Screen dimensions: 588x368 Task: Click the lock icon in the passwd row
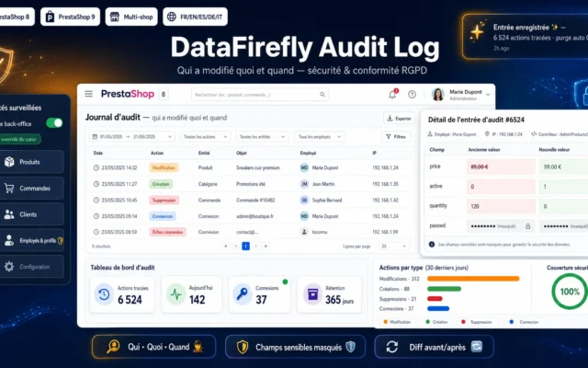click(527, 226)
